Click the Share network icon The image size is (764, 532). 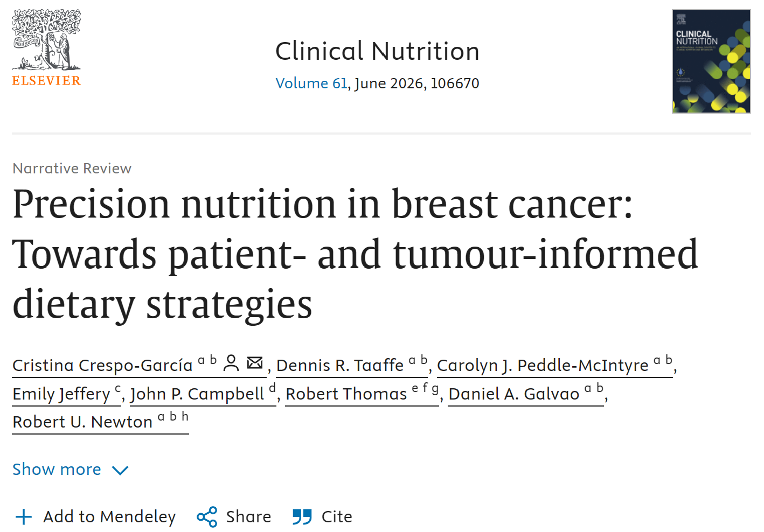[207, 517]
